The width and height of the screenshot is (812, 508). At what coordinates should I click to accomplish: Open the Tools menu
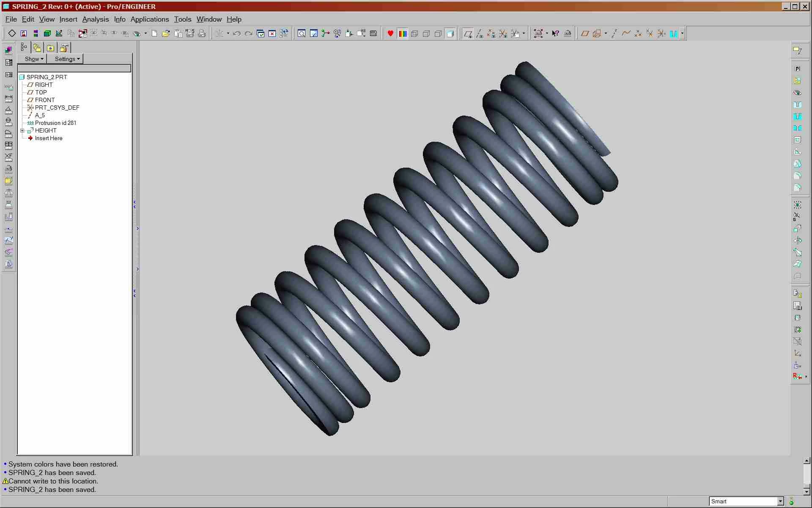click(x=183, y=19)
